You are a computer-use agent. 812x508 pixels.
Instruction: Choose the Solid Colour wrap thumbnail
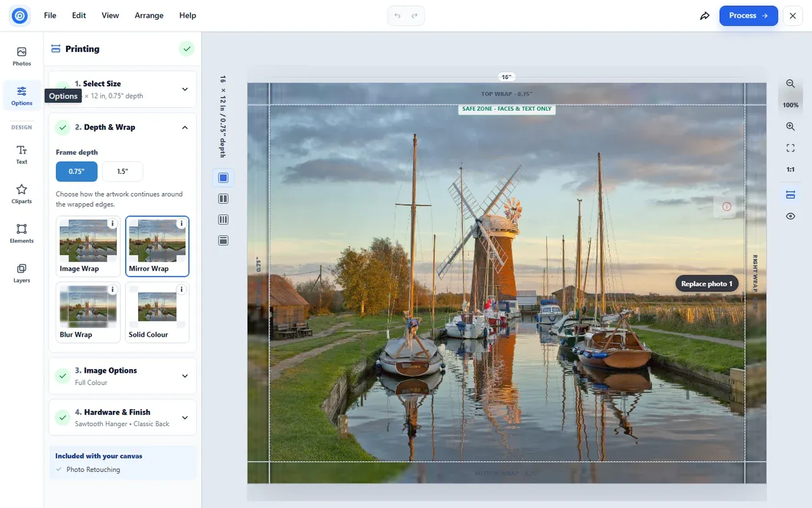pos(157,312)
